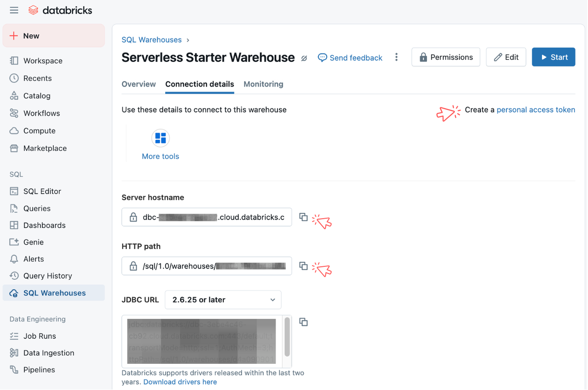This screenshot has width=588, height=390.
Task: Select SQL Warehouses label in sidebar
Action: (55, 293)
